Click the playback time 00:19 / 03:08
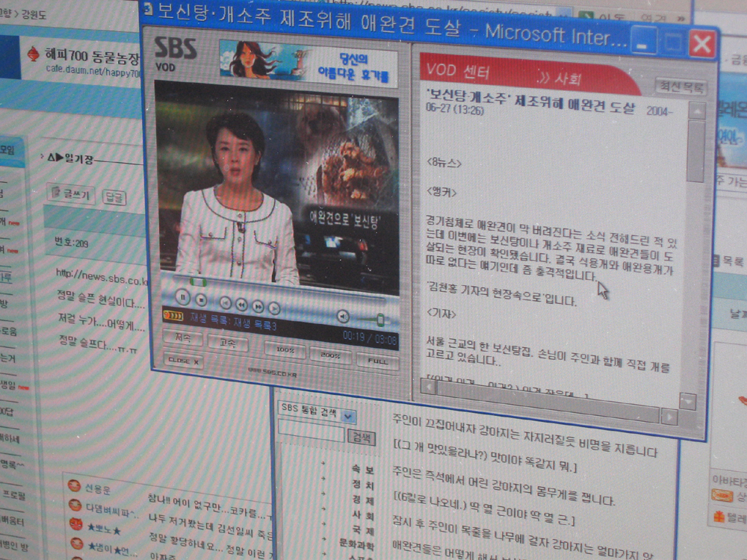The height and width of the screenshot is (560, 747). point(369,338)
